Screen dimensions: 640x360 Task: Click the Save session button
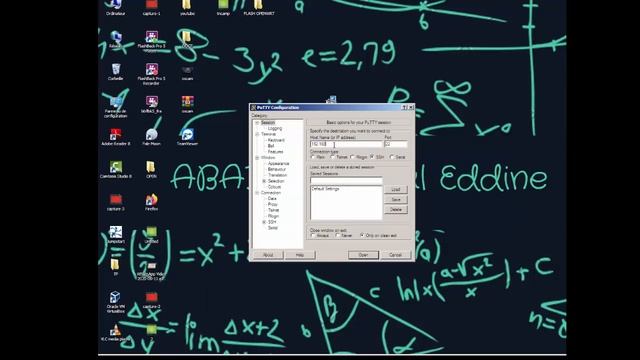click(x=396, y=200)
